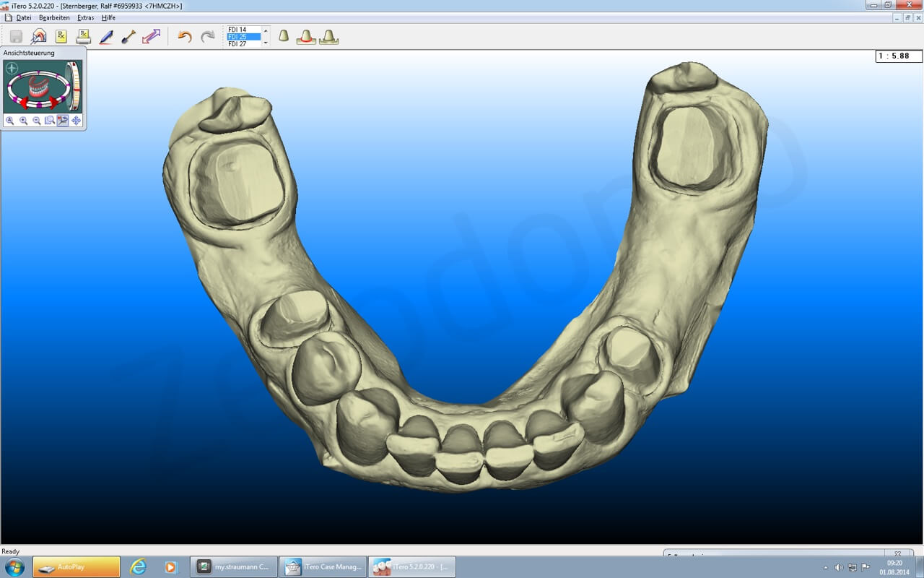Click the upper-right prepared molar on the model
Viewport: 924px width, 578px height.
pos(690,146)
